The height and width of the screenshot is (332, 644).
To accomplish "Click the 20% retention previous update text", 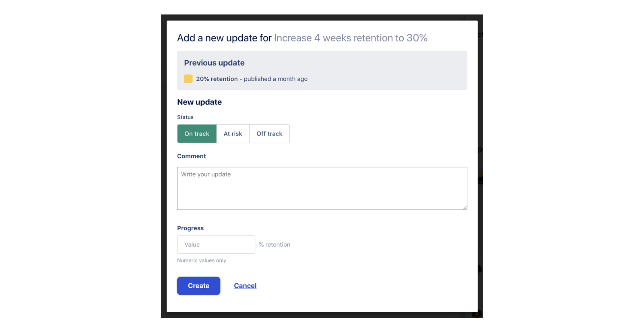I will tap(217, 79).
